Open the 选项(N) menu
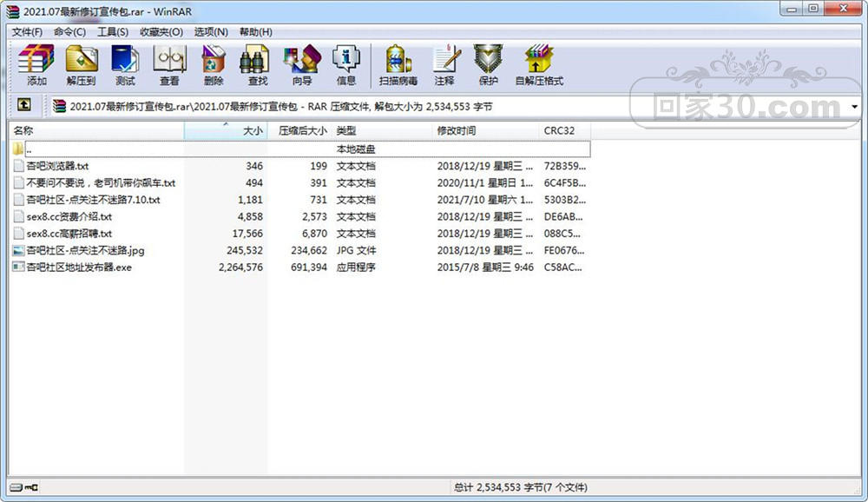Image resolution: width=868 pixels, height=502 pixels. pos(211,31)
